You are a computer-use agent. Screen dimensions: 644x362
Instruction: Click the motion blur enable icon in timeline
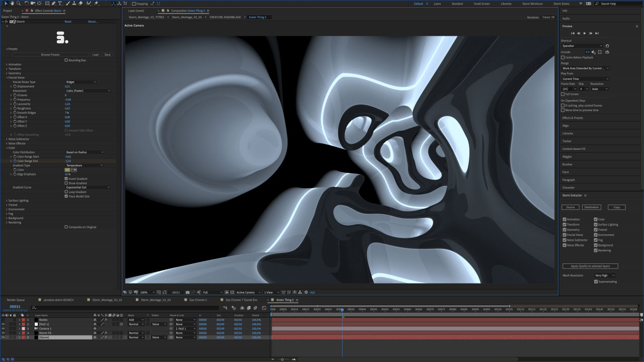[x=256, y=308]
